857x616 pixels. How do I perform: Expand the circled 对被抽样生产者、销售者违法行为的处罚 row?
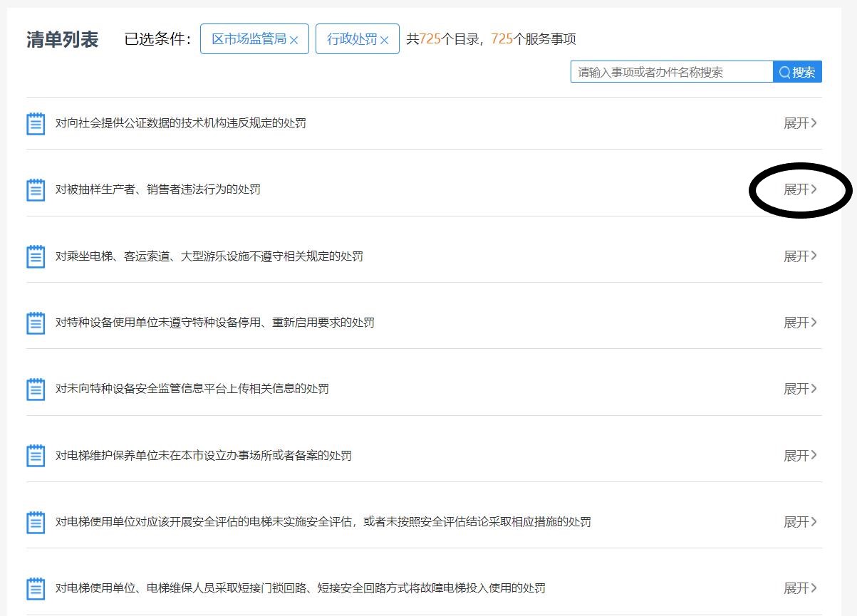click(800, 189)
